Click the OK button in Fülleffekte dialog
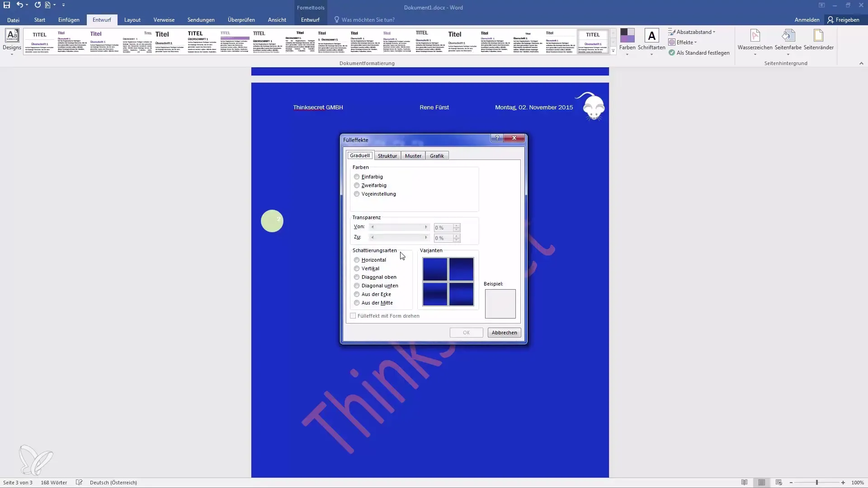This screenshot has width=868, height=488. click(466, 333)
